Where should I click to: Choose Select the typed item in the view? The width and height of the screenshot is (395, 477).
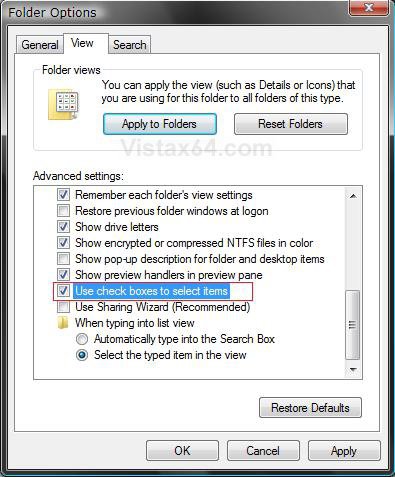82,355
